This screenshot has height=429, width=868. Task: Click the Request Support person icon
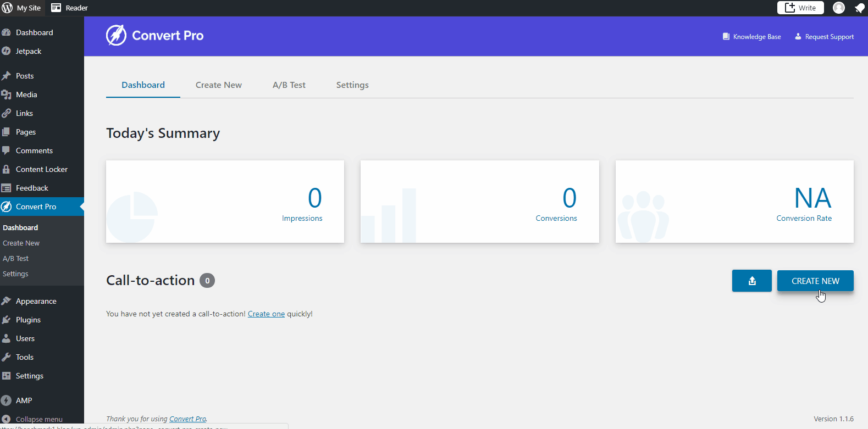tap(798, 37)
